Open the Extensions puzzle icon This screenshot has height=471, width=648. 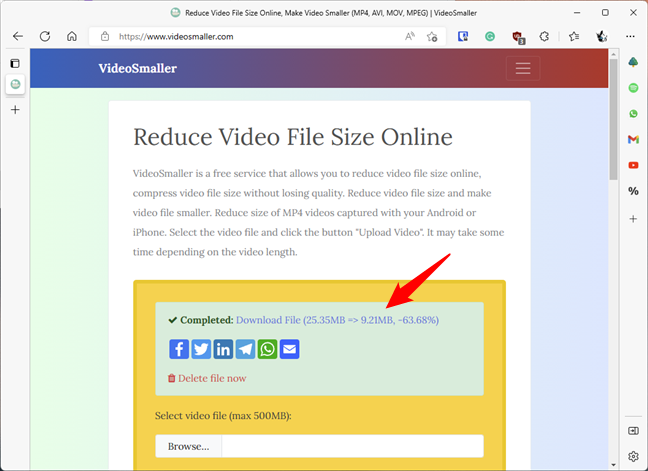(x=544, y=36)
